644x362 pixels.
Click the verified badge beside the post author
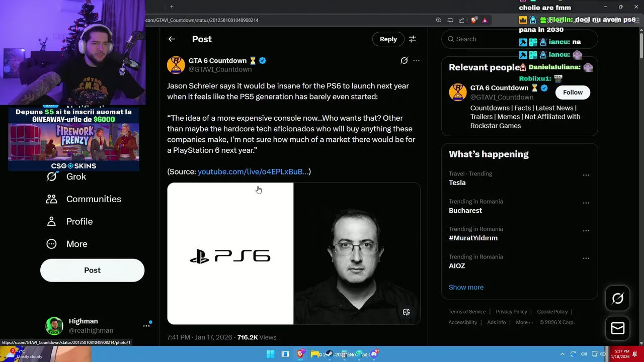pyautogui.click(x=263, y=61)
